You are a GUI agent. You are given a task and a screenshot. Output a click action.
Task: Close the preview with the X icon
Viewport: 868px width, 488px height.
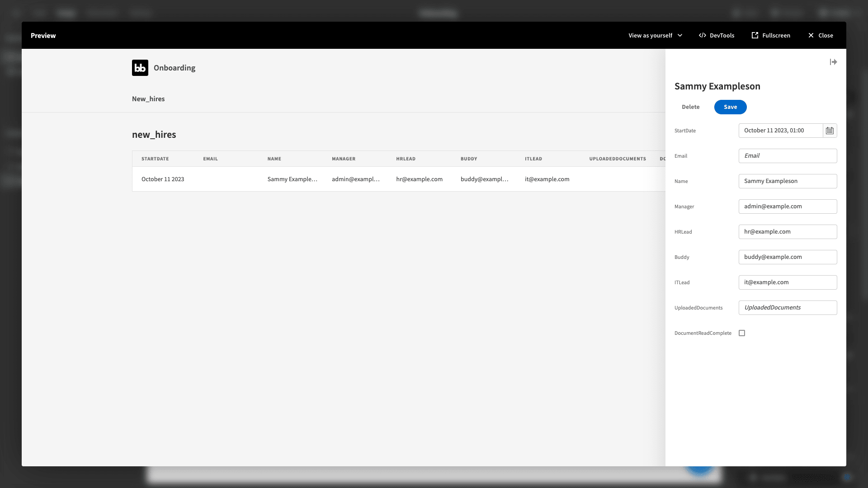coord(811,35)
